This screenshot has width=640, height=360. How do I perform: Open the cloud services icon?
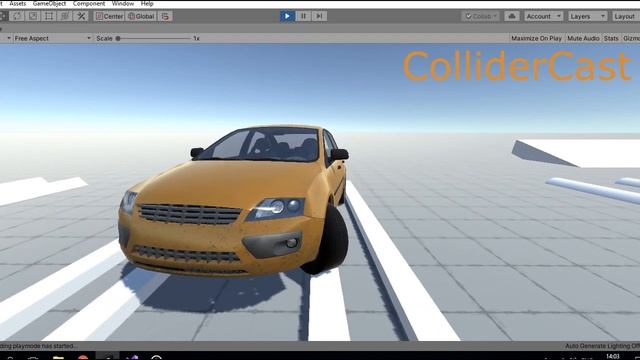coord(511,16)
